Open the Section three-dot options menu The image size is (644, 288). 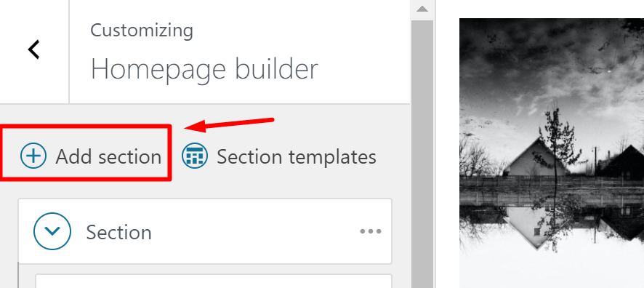(x=371, y=231)
